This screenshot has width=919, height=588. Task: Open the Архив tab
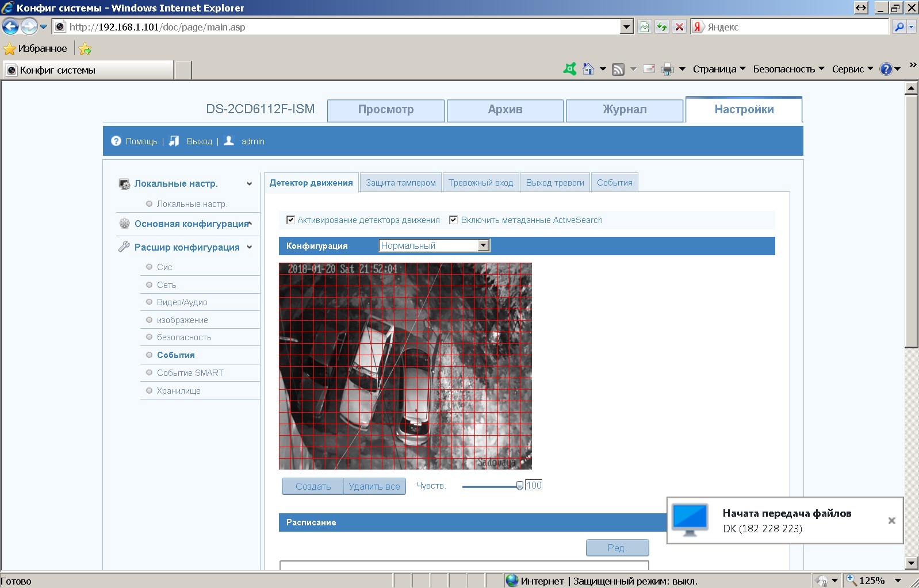point(505,110)
